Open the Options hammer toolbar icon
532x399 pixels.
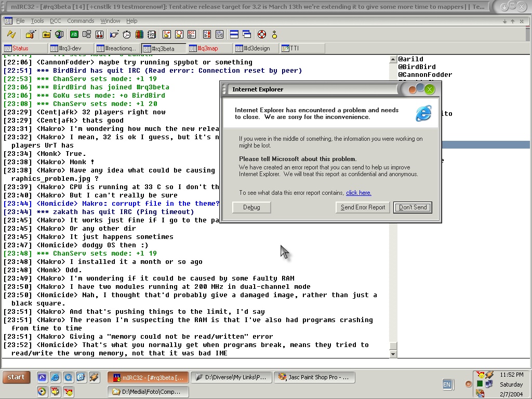click(30, 35)
